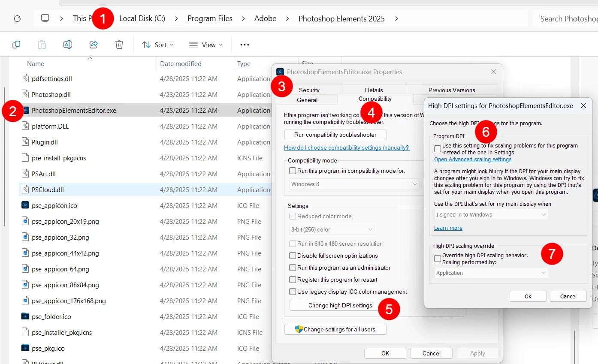
Task: Click the PhotoshopElementsEditor.exe file icon
Action: [x=25, y=110]
